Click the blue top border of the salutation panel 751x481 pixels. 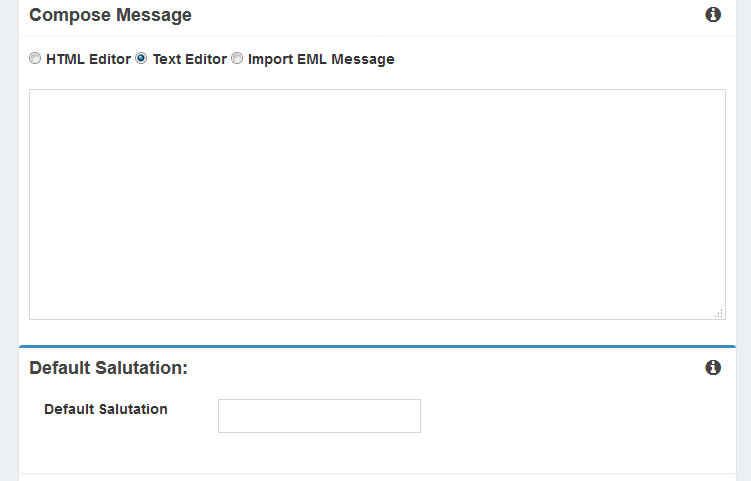click(377, 347)
